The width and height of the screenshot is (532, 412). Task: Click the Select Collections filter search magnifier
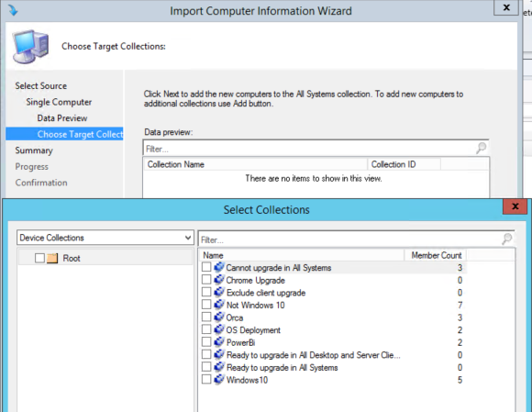(x=507, y=239)
